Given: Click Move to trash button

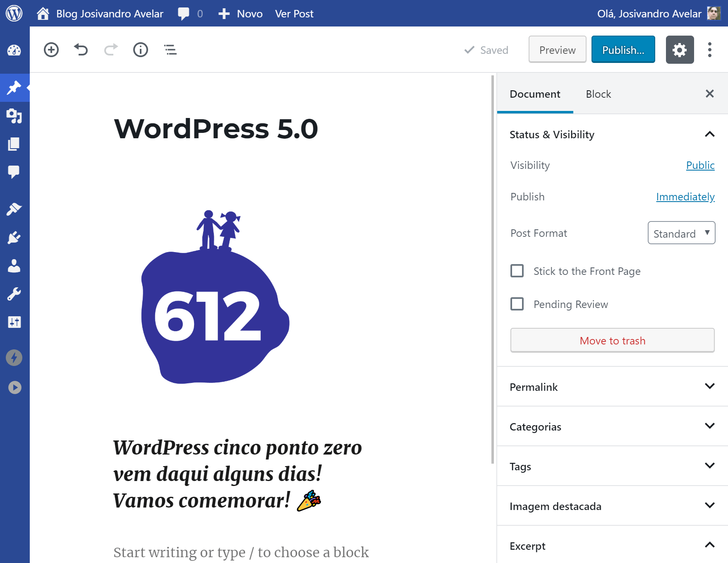Looking at the screenshot, I should (612, 340).
